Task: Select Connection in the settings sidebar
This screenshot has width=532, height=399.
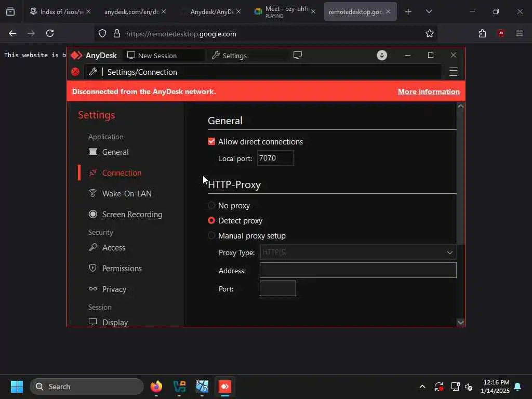Action: [122, 172]
